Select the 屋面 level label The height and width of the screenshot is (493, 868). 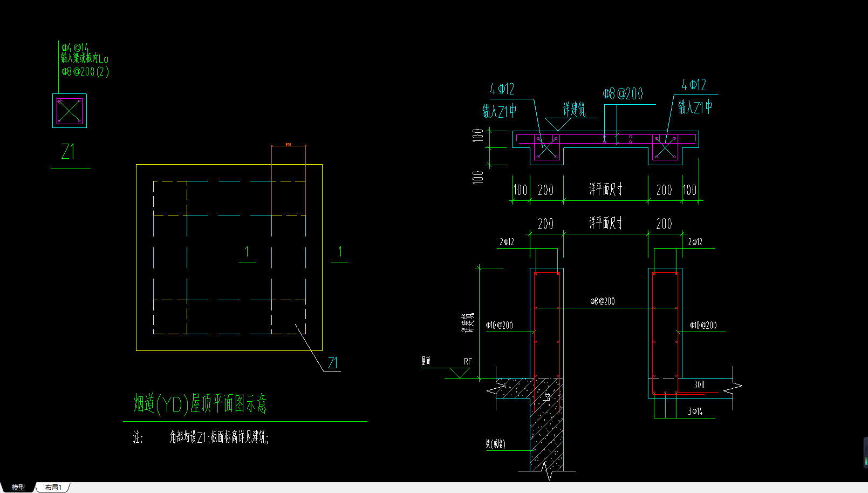click(426, 361)
